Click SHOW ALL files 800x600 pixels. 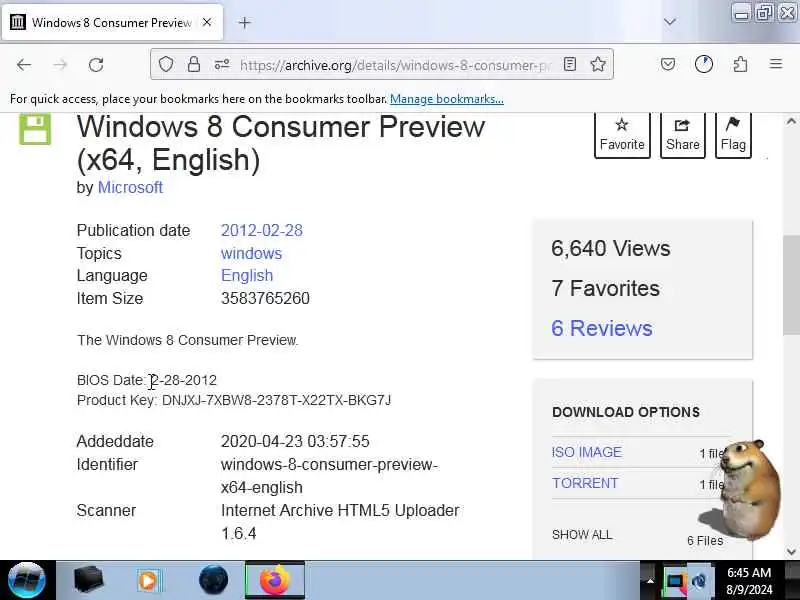[582, 535]
